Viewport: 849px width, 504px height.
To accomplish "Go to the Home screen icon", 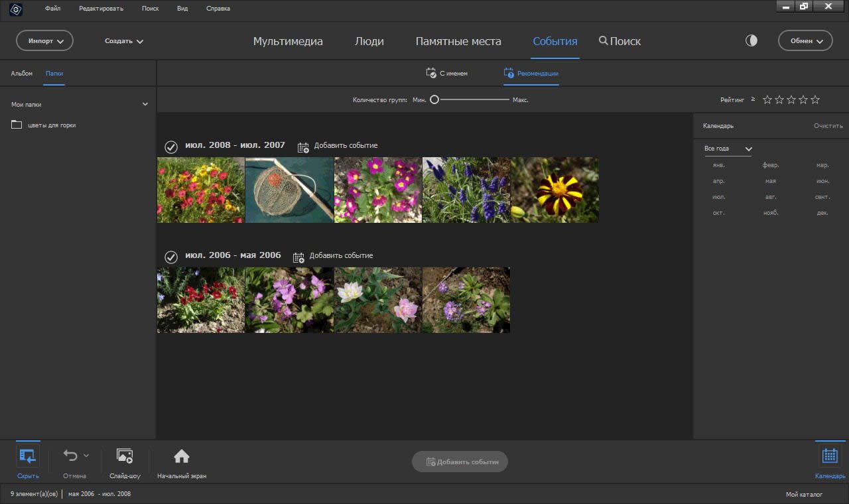I will pyautogui.click(x=181, y=456).
